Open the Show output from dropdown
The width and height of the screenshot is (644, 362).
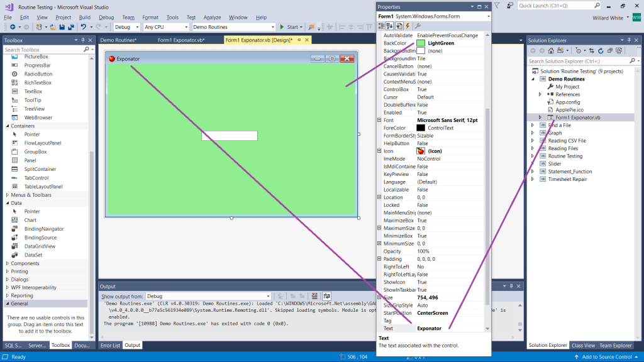[x=208, y=296]
